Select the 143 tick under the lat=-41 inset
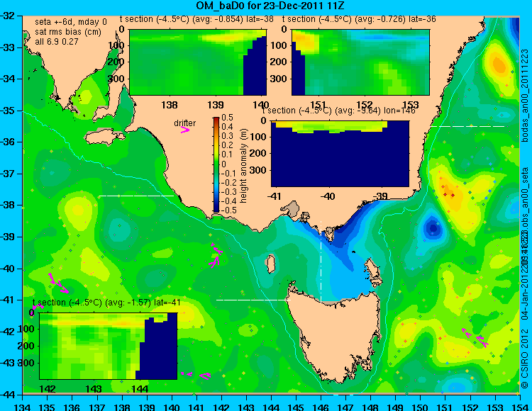This screenshot has height=411, width=532. pyautogui.click(x=94, y=389)
